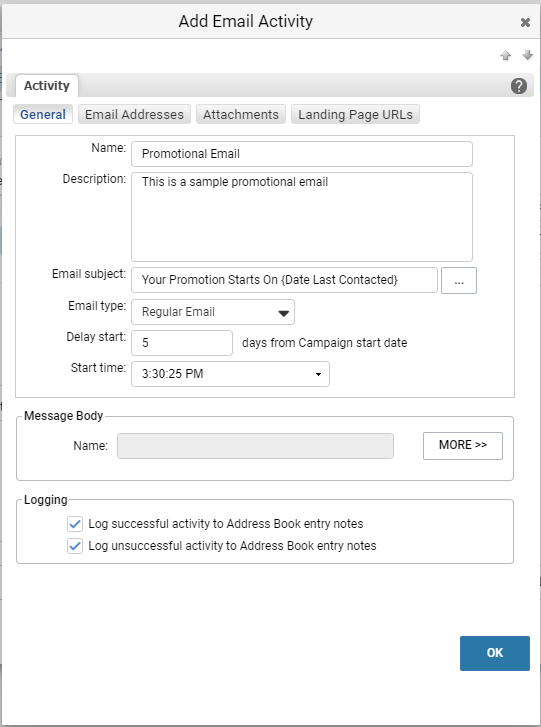Open help via question mark icon
Image resolution: width=541 pixels, height=727 pixels.
pos(519,86)
